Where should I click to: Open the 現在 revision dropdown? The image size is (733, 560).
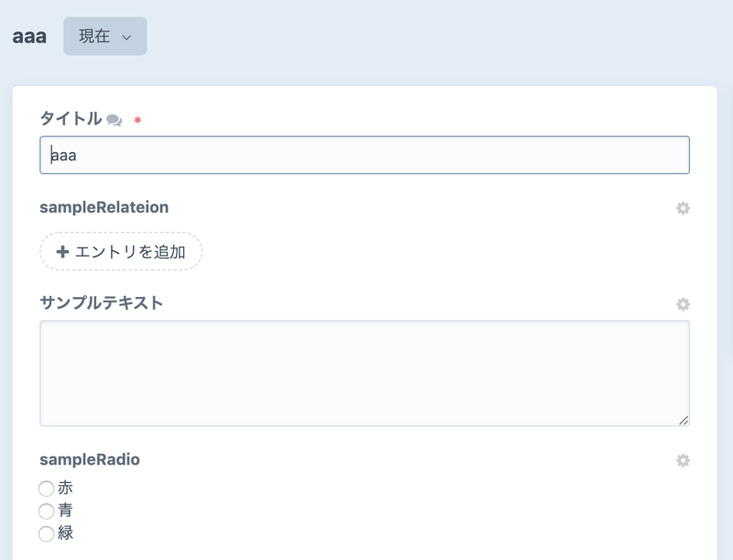(x=104, y=37)
